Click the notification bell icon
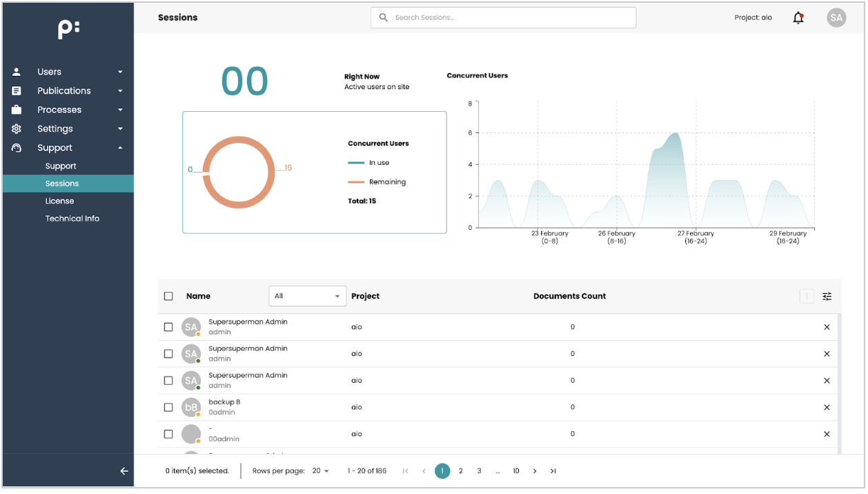This screenshot has width=868, height=494. (798, 18)
